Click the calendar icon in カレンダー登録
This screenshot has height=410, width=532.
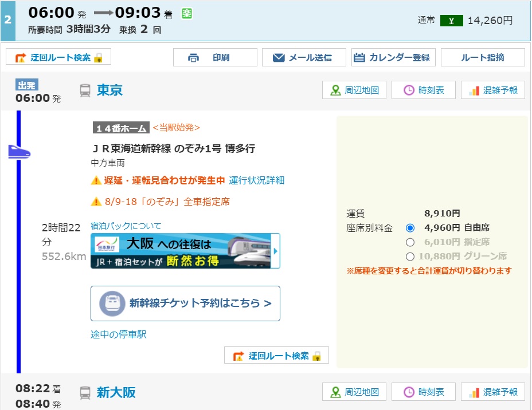359,58
